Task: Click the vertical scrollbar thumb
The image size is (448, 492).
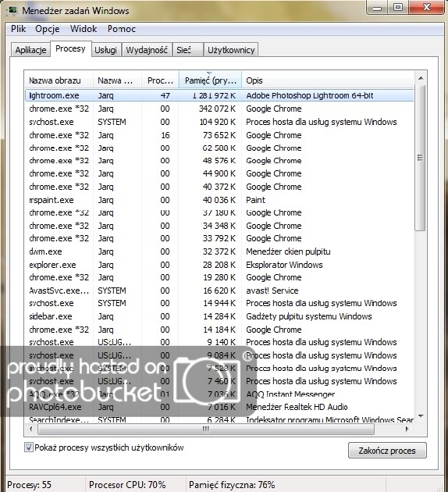Action: point(421,158)
